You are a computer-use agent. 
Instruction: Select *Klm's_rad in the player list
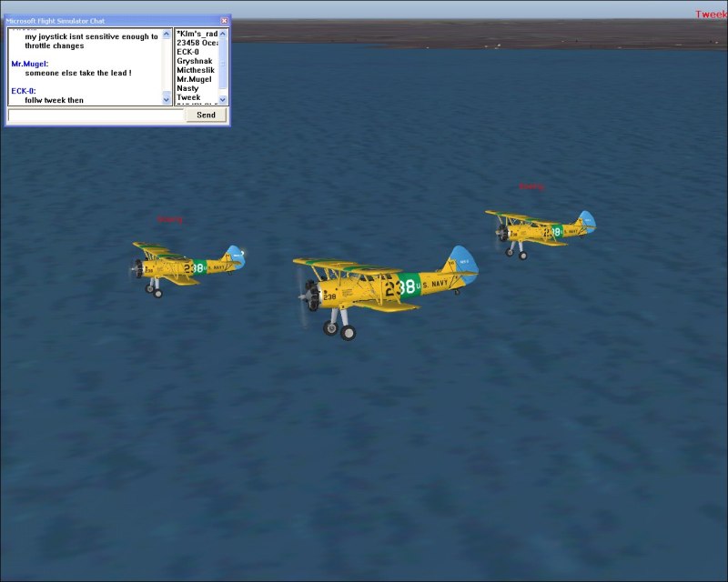[197, 34]
